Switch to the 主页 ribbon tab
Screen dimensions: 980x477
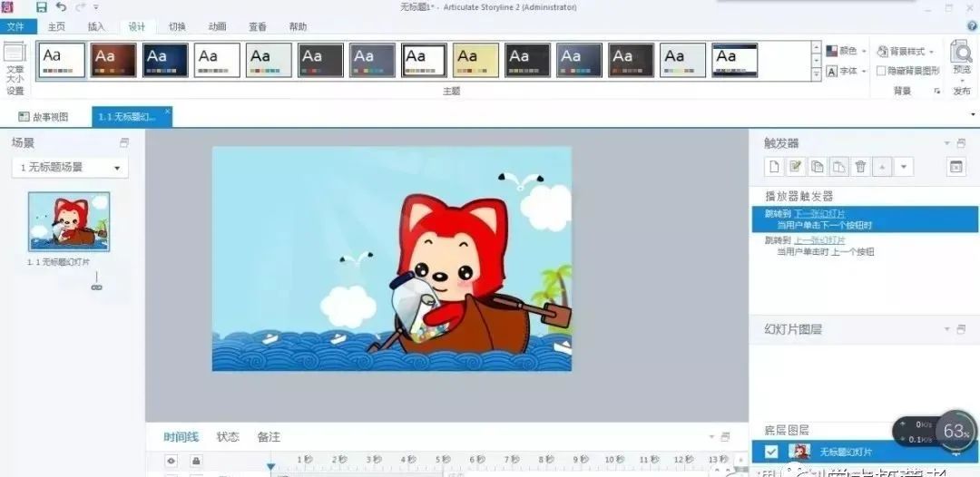(x=56, y=27)
